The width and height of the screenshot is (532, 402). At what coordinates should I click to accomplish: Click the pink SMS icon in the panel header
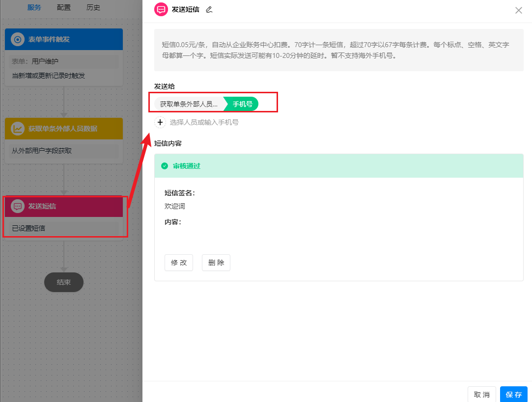point(161,9)
